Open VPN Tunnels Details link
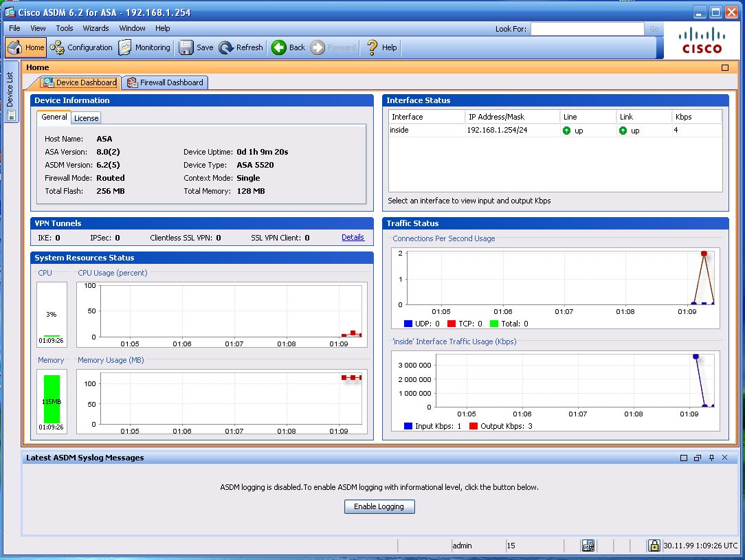This screenshot has width=745, height=560. pos(353,238)
